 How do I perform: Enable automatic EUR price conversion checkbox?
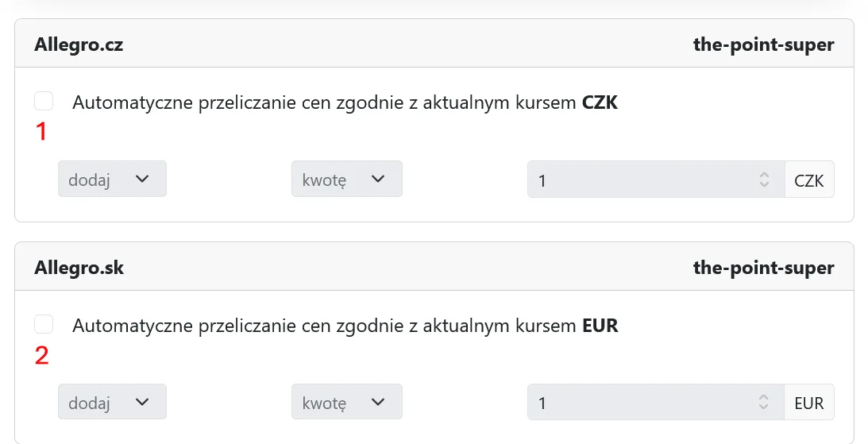pos(44,324)
